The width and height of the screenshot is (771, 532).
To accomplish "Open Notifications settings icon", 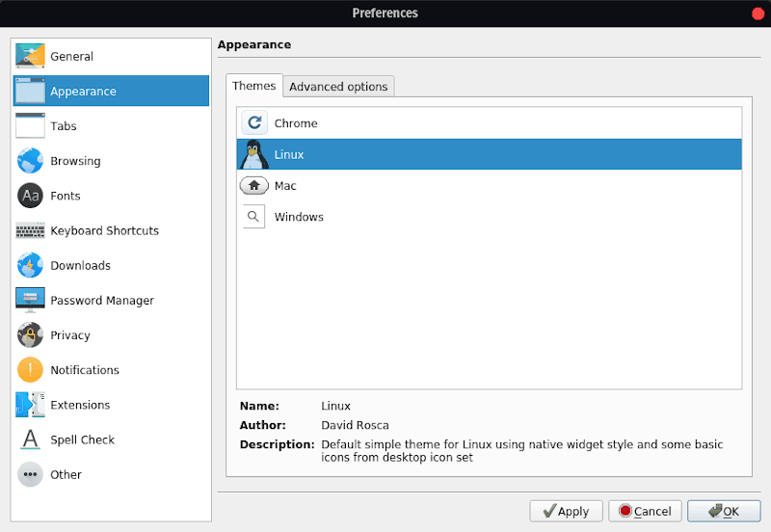I will click(31, 370).
